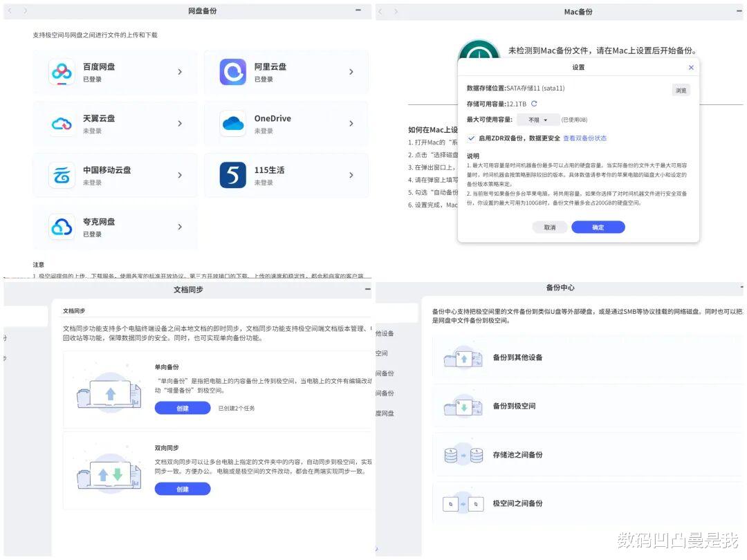The image size is (747, 560).
Task: Open the 备份到极空间 entry
Action: (x=587, y=407)
